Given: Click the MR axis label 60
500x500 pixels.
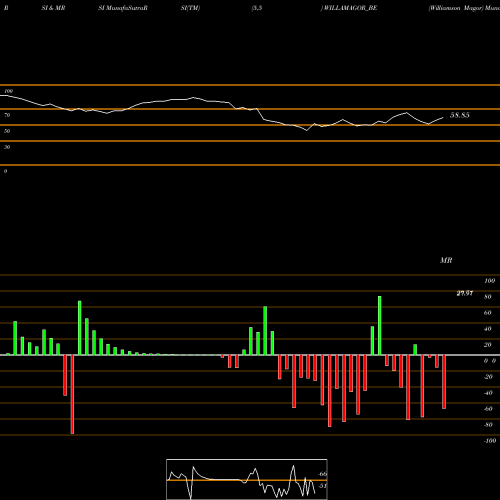Looking at the screenshot, I should click(488, 313).
